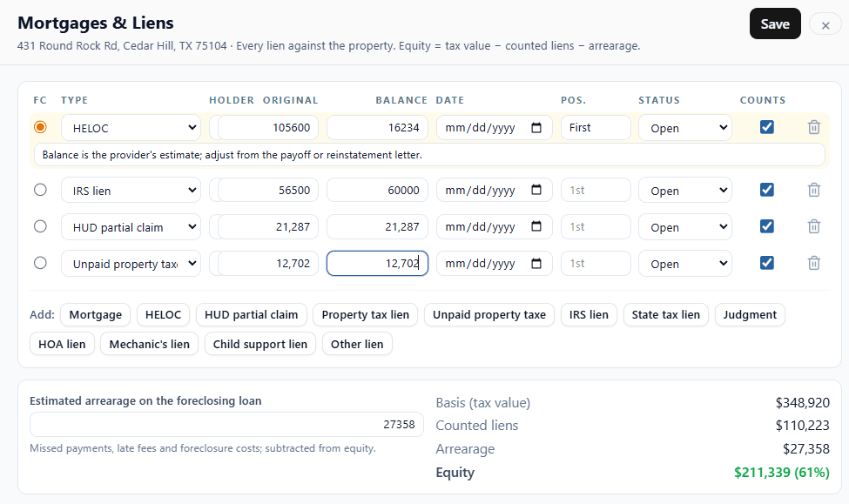Open the IRS lien type dropdown
The image size is (849, 504).
click(131, 191)
